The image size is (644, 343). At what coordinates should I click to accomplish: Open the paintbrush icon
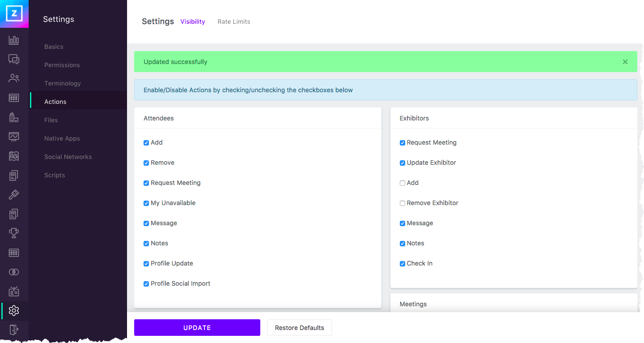click(14, 195)
